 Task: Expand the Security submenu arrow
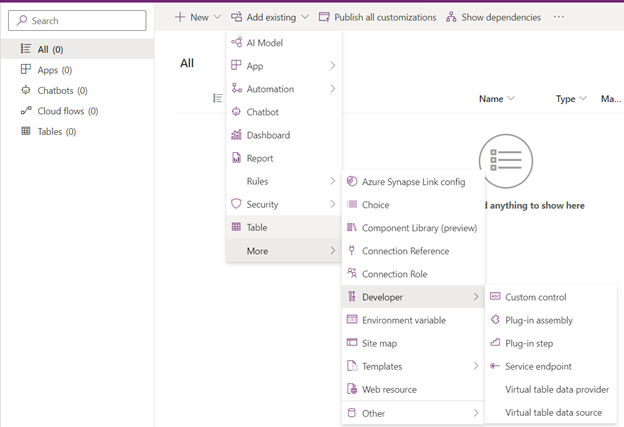[x=333, y=204]
